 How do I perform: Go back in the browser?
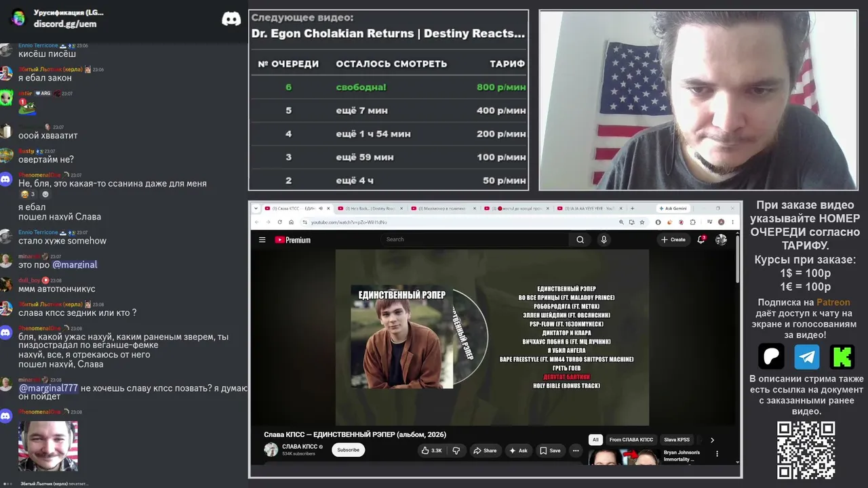pos(257,222)
